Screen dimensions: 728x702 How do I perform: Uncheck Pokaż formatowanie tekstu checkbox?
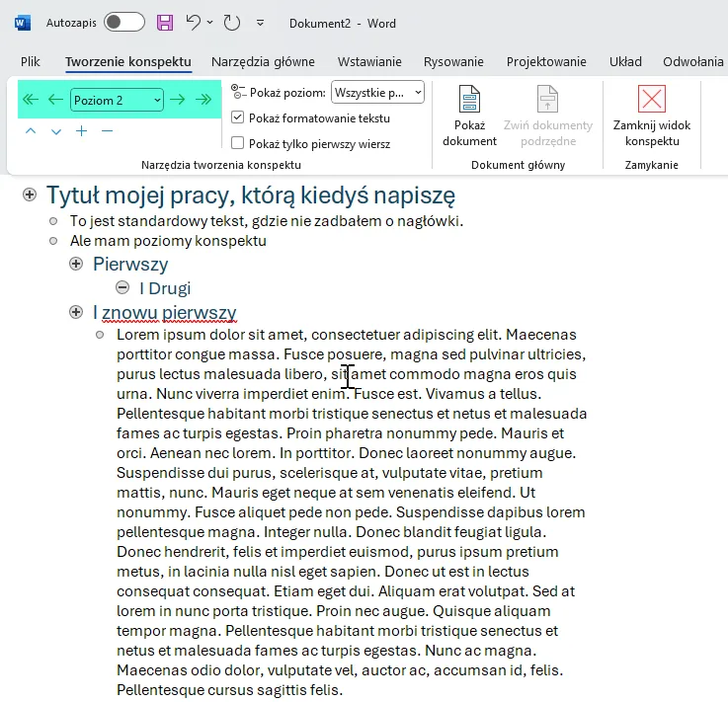pyautogui.click(x=237, y=117)
